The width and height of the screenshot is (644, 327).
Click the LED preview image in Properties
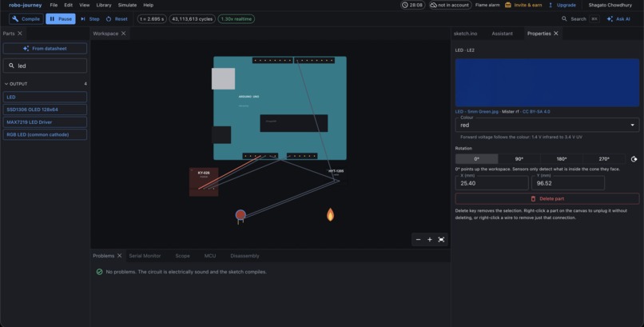point(547,82)
